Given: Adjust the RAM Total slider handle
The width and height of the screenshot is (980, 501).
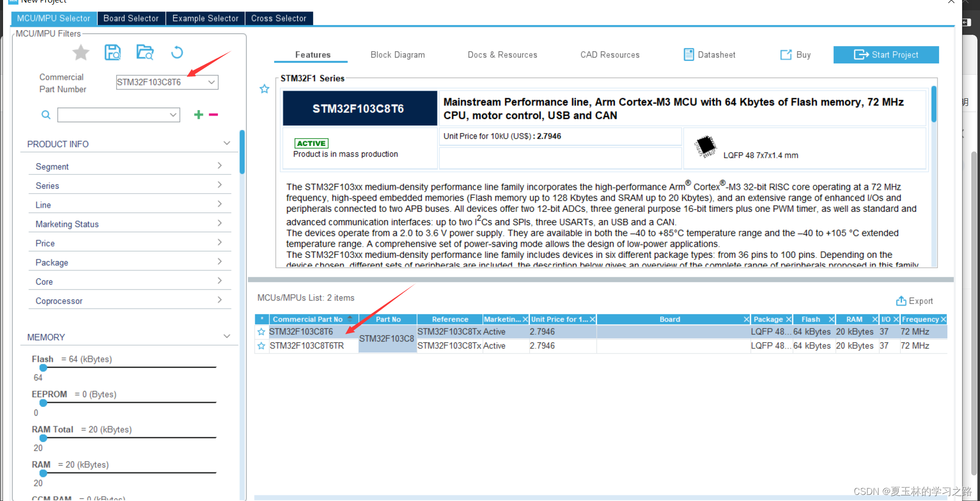Looking at the screenshot, I should coord(43,438).
